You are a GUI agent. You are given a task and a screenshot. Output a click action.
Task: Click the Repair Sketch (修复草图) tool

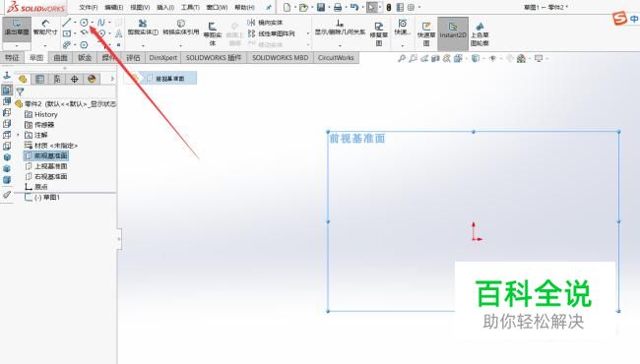point(379,34)
